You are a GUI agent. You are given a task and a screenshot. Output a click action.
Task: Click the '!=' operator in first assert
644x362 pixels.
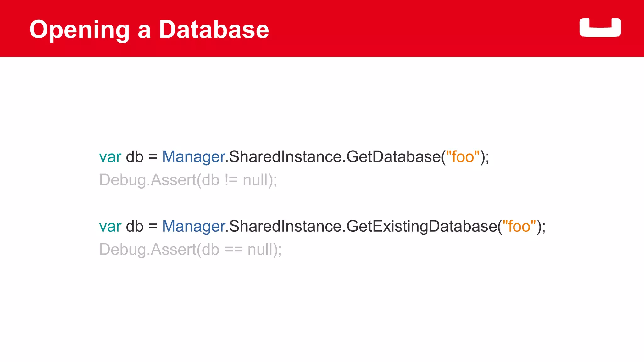point(231,180)
